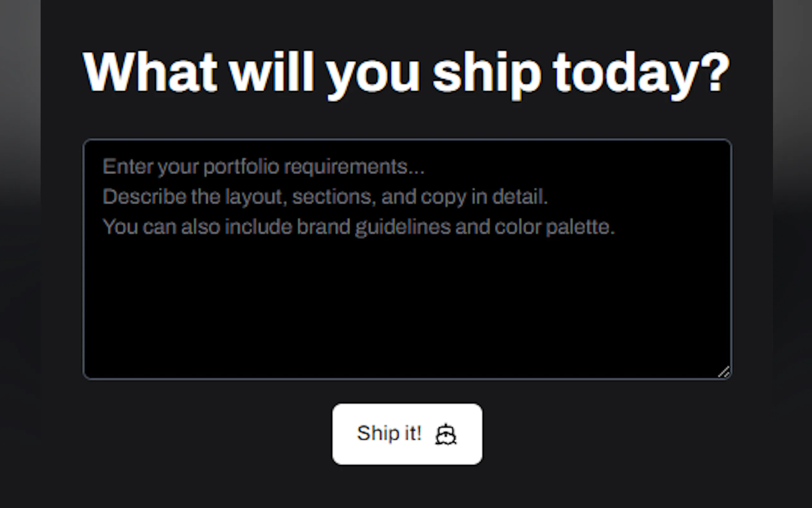Click the word "will" in the heading
812x508 pixels.
[x=271, y=72]
